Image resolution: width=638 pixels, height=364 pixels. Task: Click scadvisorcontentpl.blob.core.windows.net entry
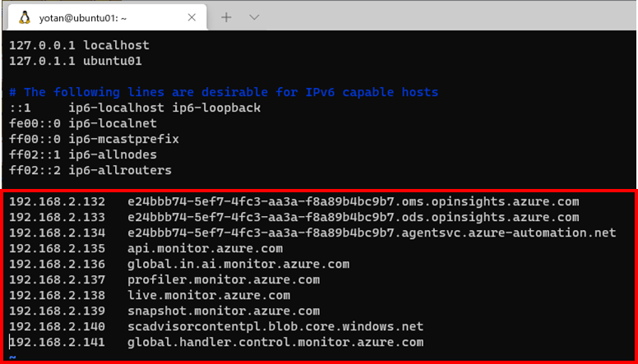pyautogui.click(x=275, y=326)
